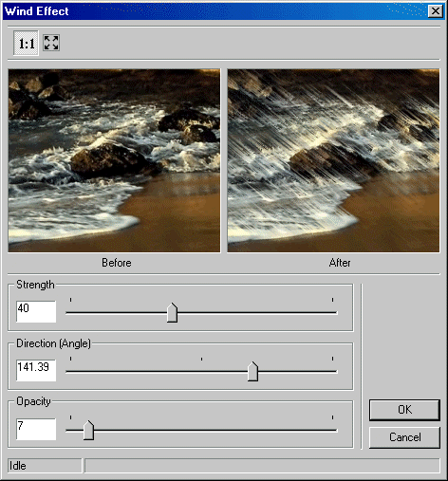Viewport: 448px width, 481px height.
Task: Click the Strength group label
Action: click(x=35, y=285)
